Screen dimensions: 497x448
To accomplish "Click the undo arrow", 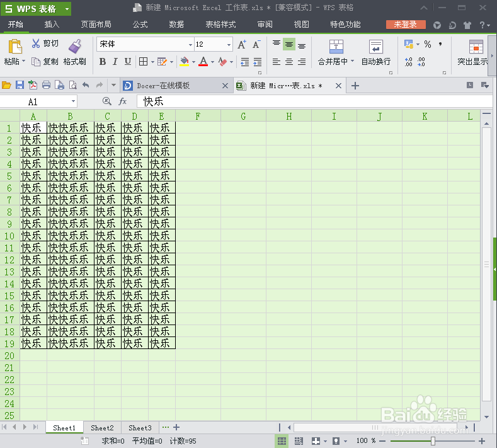I will coord(86,85).
